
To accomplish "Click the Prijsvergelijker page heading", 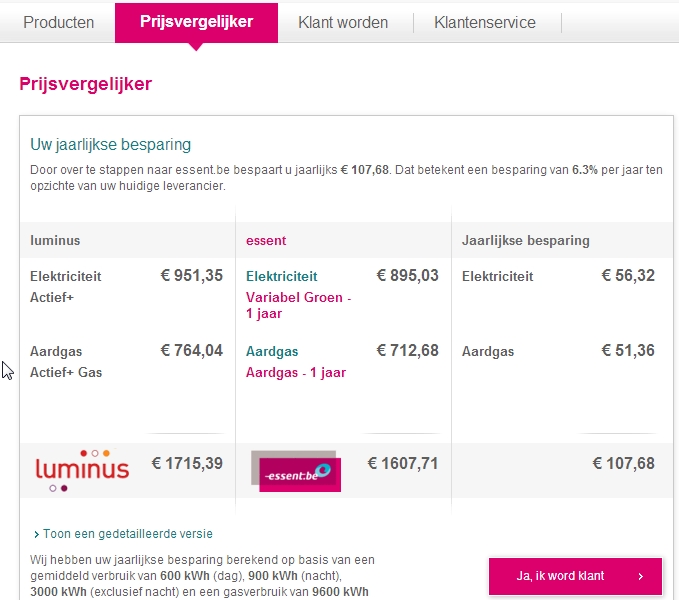I will coord(85,84).
